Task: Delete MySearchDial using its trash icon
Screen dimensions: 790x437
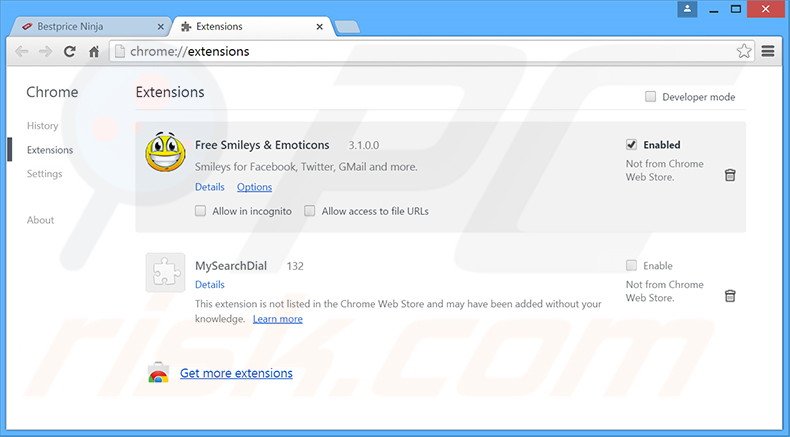Action: [730, 296]
